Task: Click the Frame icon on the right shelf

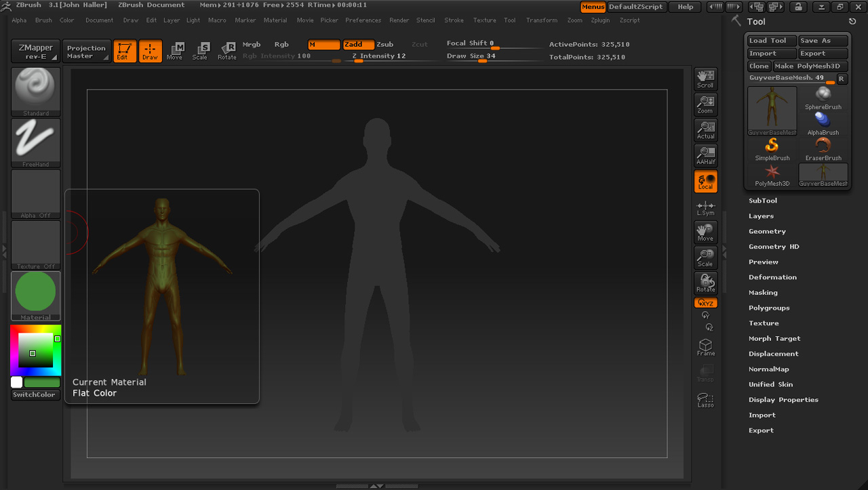Action: [705, 347]
